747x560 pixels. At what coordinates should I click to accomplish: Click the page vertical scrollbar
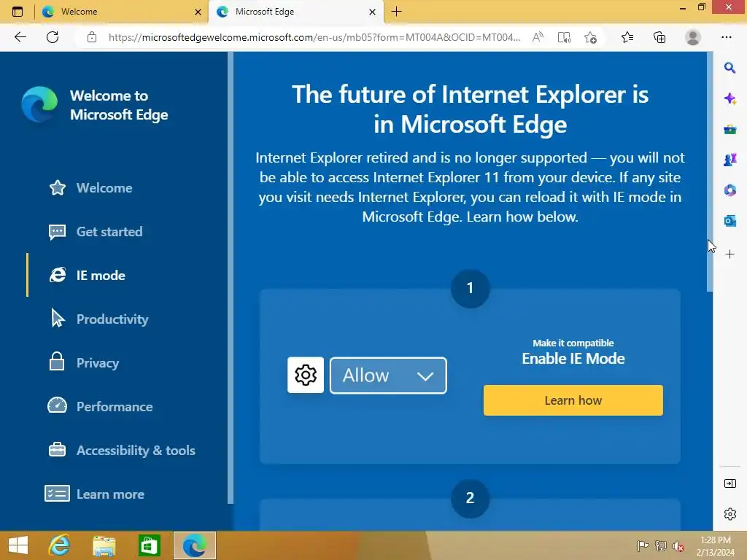[x=710, y=171]
